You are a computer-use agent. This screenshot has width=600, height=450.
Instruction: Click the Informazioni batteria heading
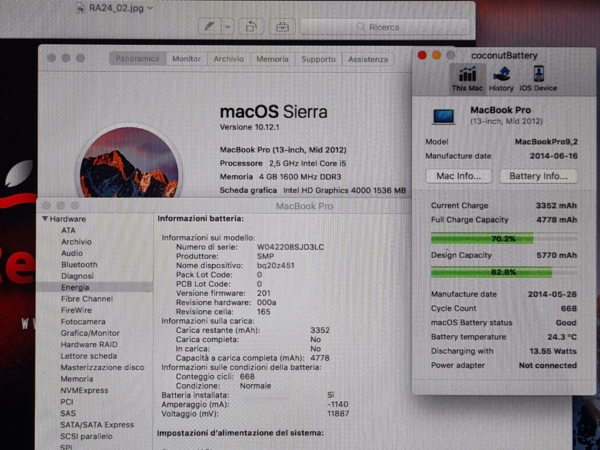[201, 218]
